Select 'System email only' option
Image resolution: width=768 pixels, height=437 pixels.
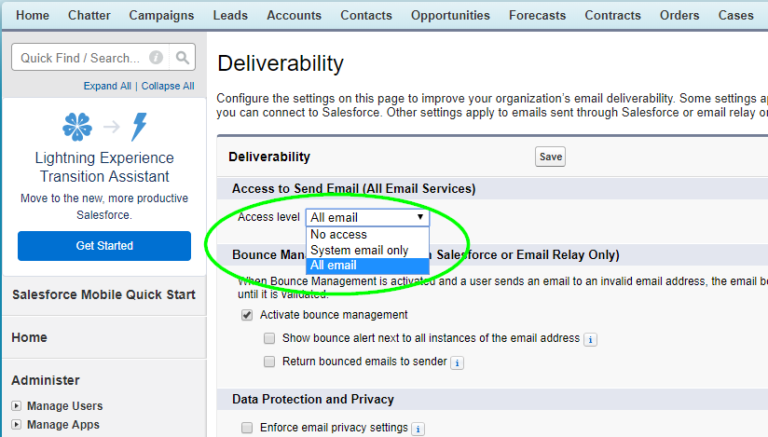coord(359,250)
